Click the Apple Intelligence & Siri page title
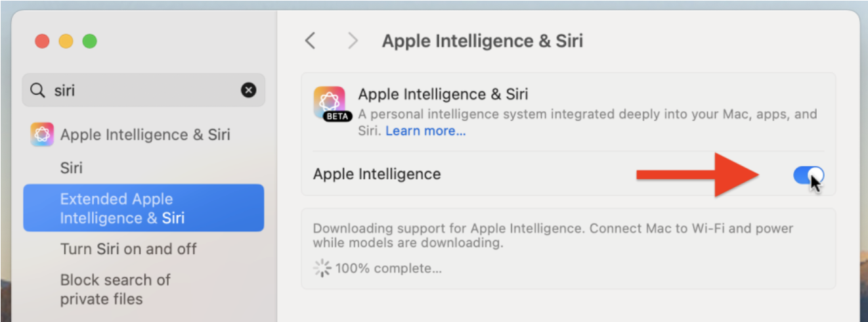This screenshot has height=322, width=868. tap(483, 41)
